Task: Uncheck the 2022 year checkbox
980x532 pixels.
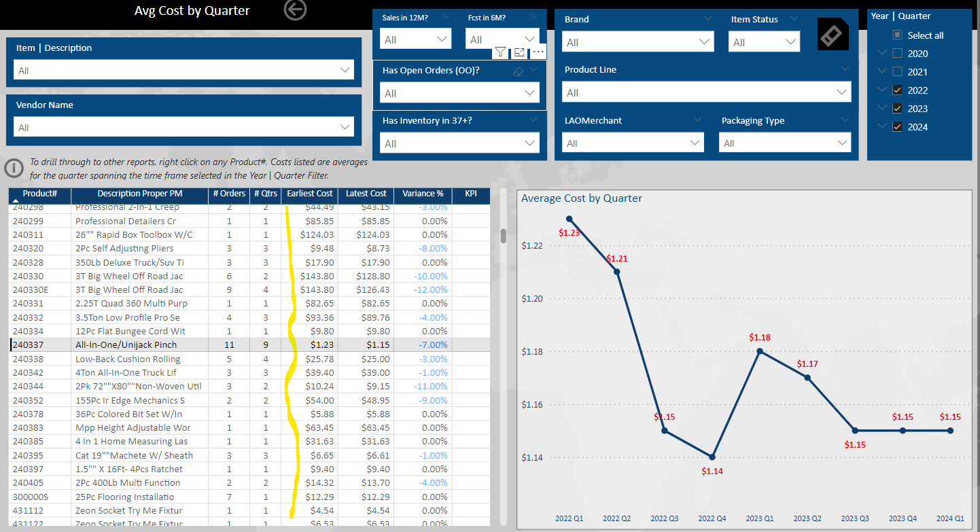Action: tap(897, 90)
